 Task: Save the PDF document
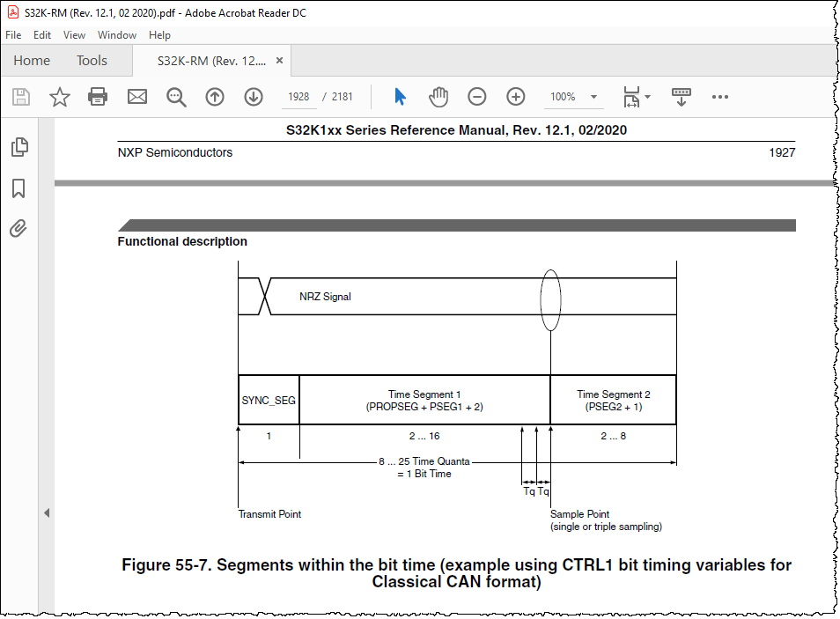tap(20, 97)
